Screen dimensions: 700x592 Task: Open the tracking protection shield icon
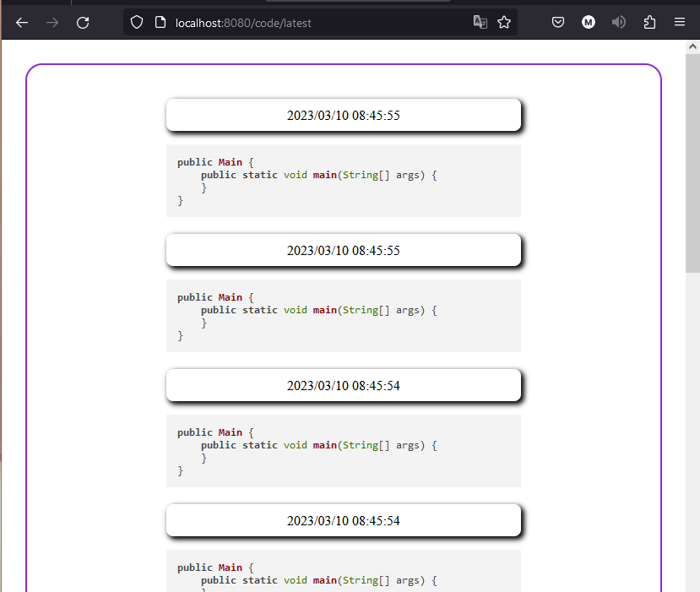[137, 22]
